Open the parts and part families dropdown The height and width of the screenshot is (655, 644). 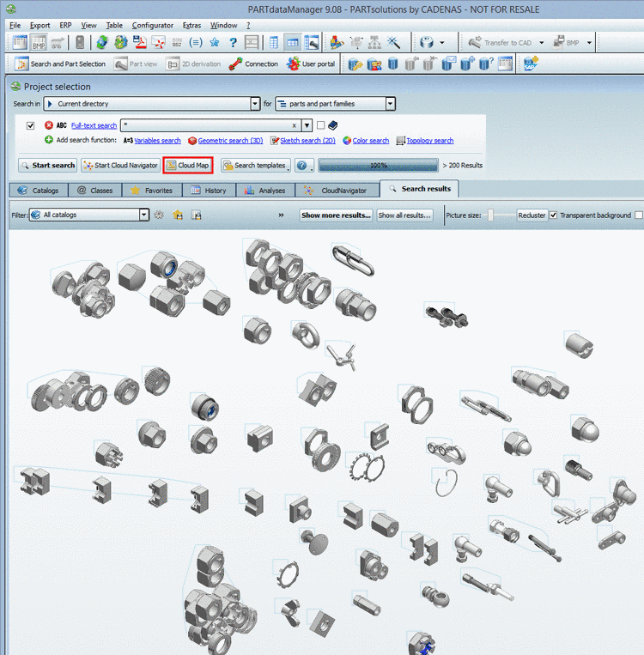tap(390, 104)
